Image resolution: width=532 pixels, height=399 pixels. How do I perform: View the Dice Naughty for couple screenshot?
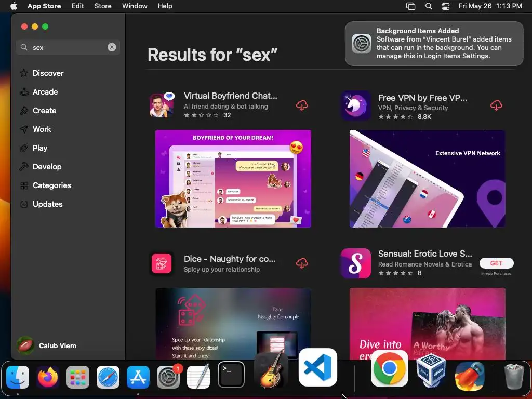[233, 324]
